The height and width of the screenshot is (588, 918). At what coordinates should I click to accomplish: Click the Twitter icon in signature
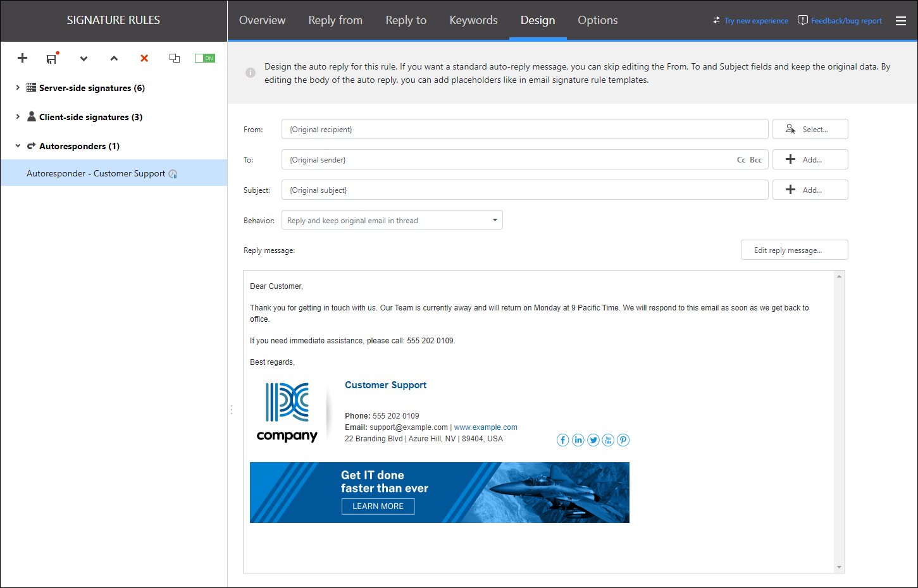[593, 440]
